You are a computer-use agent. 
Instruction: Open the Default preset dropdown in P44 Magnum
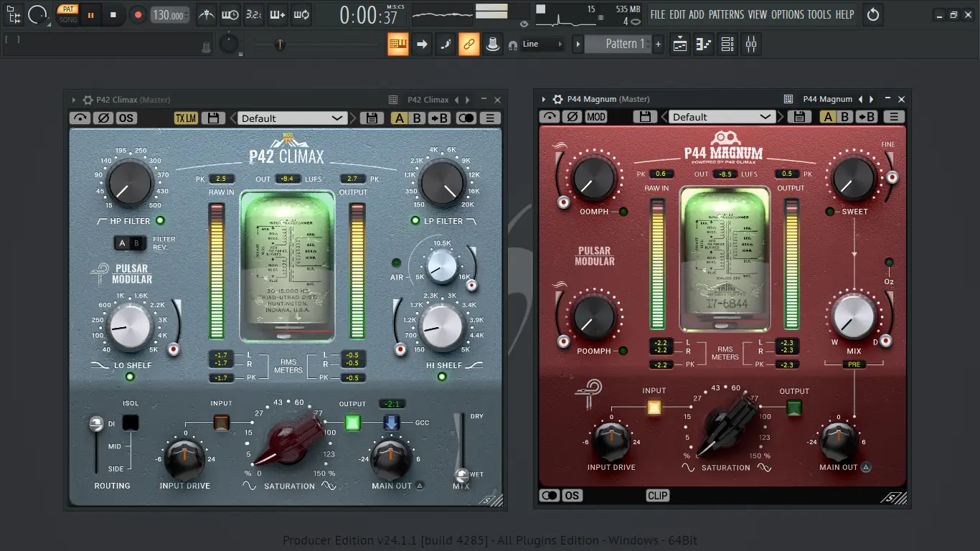pos(722,117)
